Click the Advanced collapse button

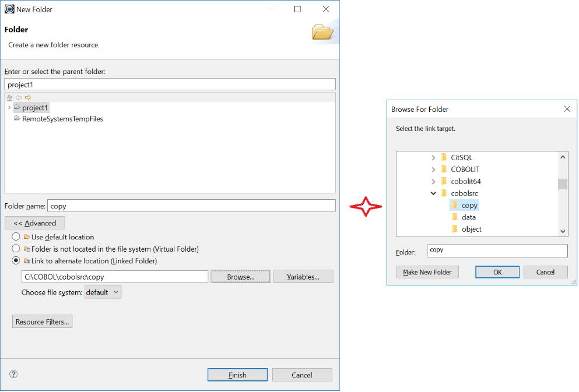(x=34, y=223)
